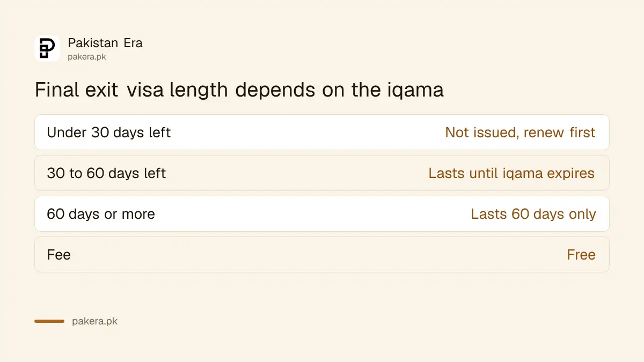Screen dimensions: 644x362
Task: Select the 60 days or more row
Action: coord(322,213)
